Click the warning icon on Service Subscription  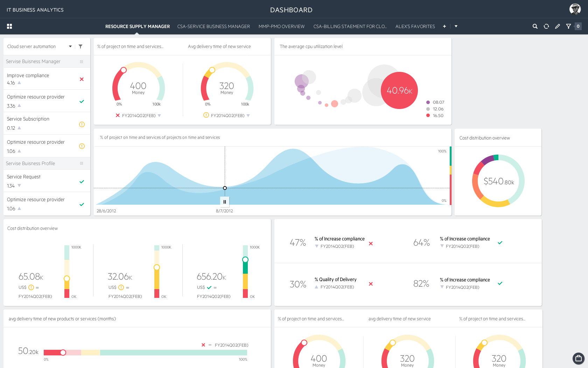(x=82, y=124)
